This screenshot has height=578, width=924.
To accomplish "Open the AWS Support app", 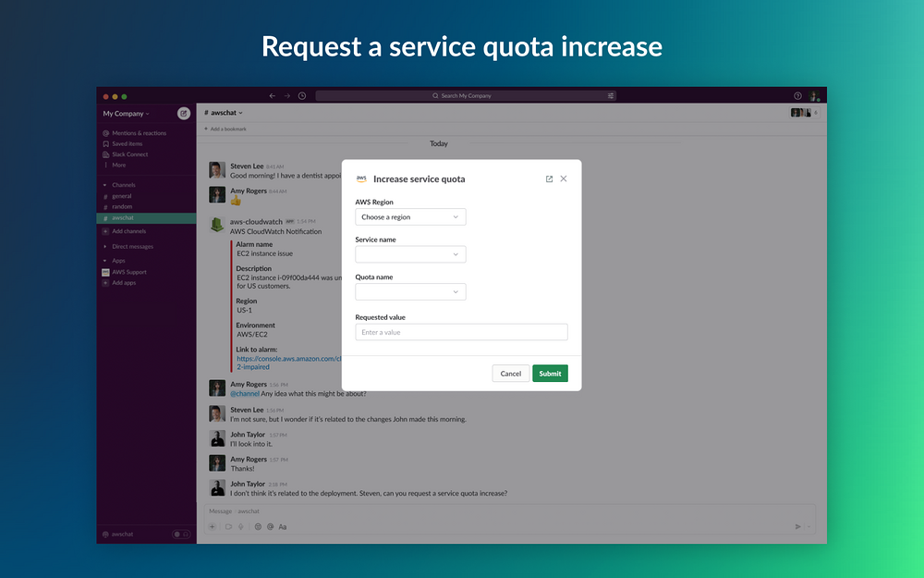I will point(129,272).
